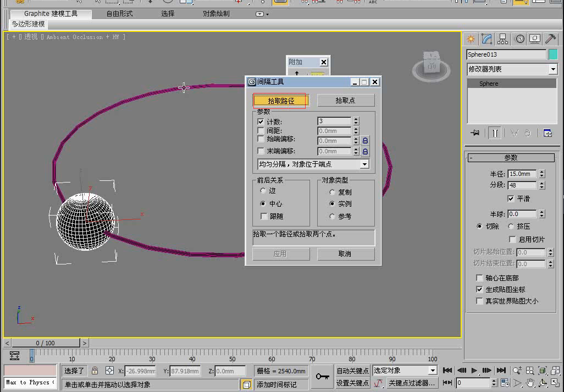Enable the 始端偏移 checkbox
Screen dimensions: 564x392
(261, 139)
